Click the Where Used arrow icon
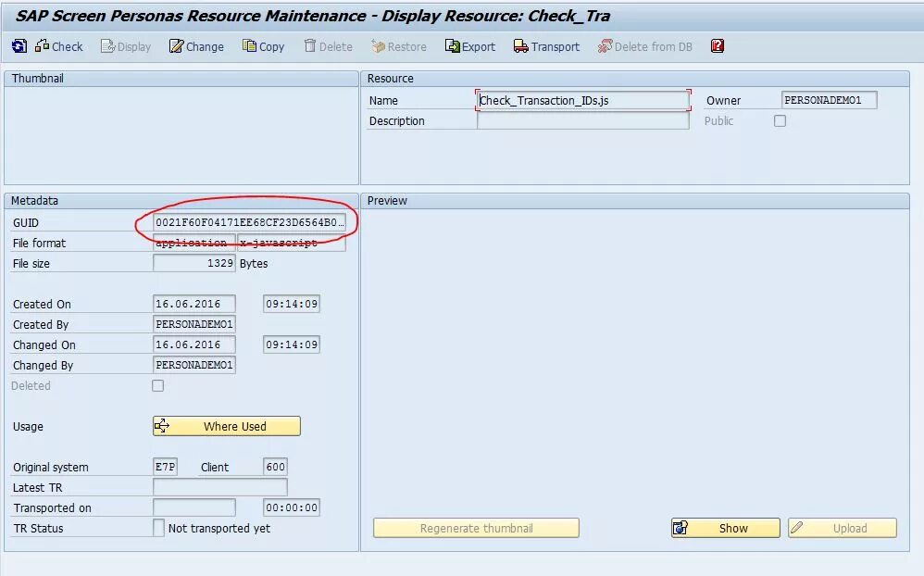924x576 pixels. coord(162,426)
